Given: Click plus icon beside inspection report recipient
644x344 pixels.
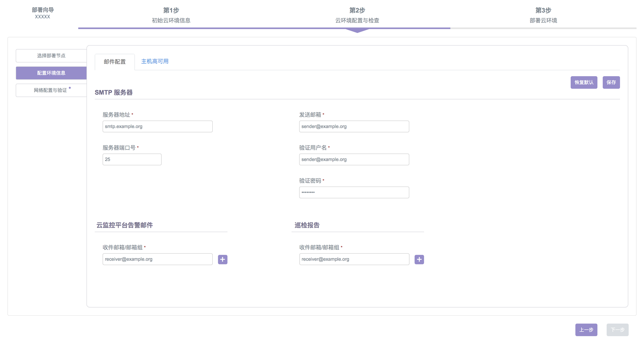Looking at the screenshot, I should (x=419, y=260).
